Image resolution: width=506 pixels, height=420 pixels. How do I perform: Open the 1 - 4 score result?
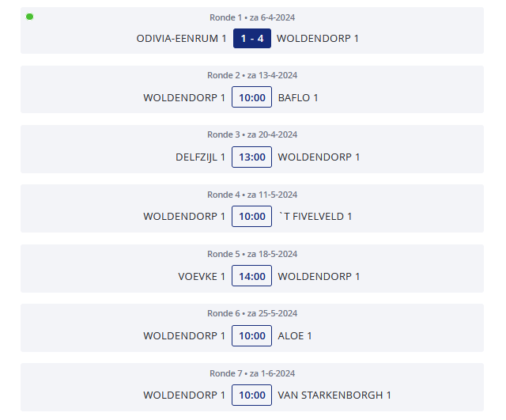[x=252, y=39]
